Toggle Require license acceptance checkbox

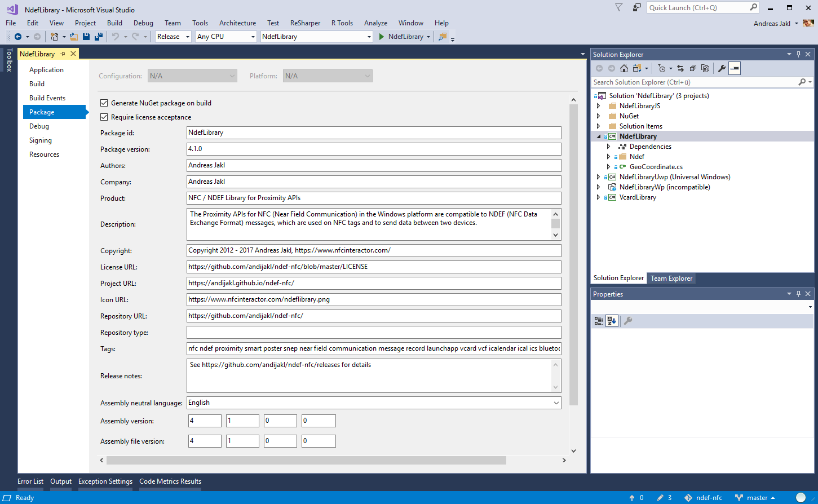104,117
